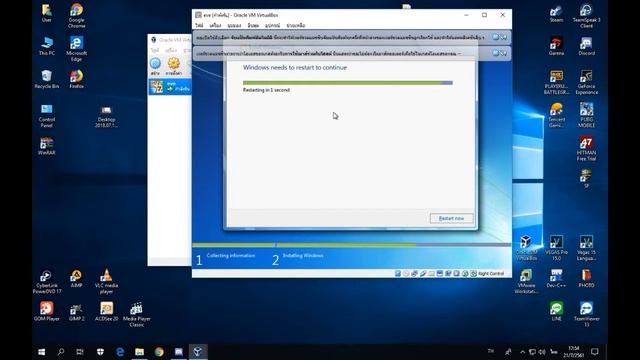This screenshot has height=360, width=640.
Task: Select the eve VM entry in VirtualBox Manager
Action: 170,87
